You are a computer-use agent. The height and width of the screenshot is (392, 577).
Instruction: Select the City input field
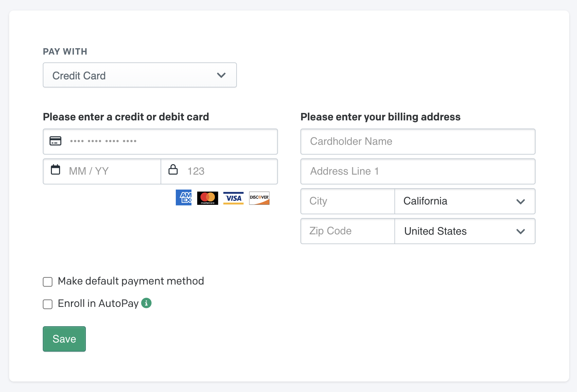(x=348, y=201)
